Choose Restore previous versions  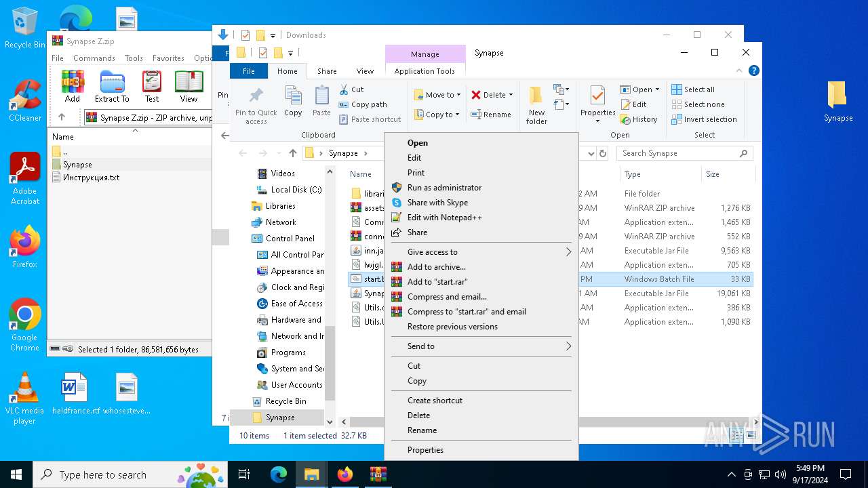tap(481, 327)
